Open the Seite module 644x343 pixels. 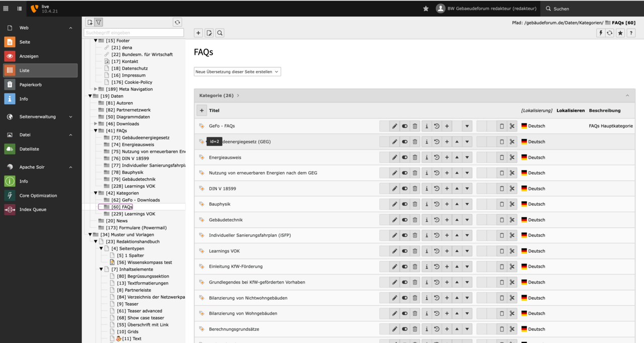tap(40, 42)
